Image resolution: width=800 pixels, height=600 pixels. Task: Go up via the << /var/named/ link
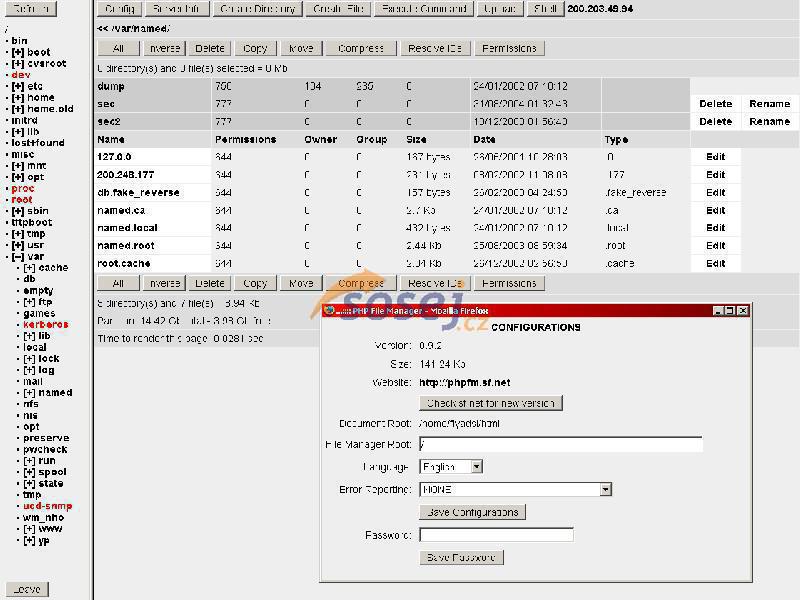tap(133, 29)
